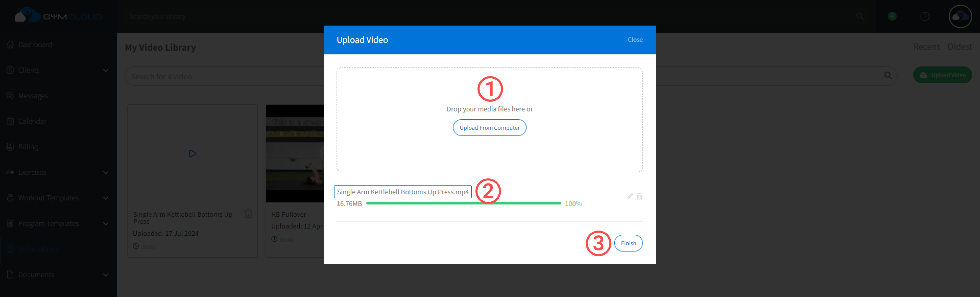Click the Finish button in the dialog
This screenshot has width=980, height=297.
(628, 243)
